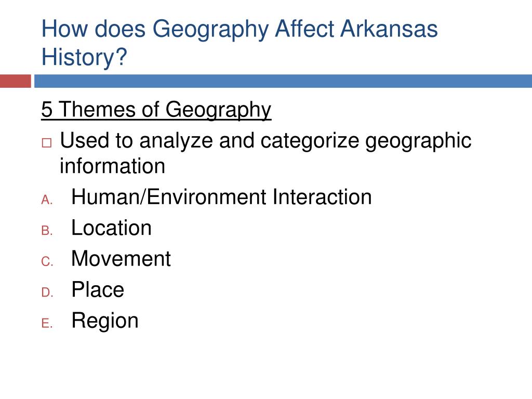Select 'Human/Environment Interaction' item

pos(221,197)
